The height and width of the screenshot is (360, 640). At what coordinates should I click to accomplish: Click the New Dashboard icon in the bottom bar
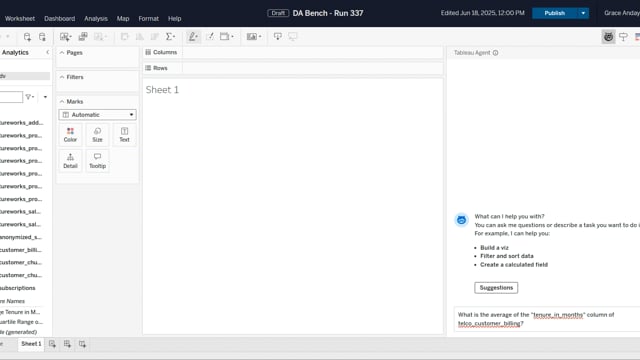click(67, 344)
